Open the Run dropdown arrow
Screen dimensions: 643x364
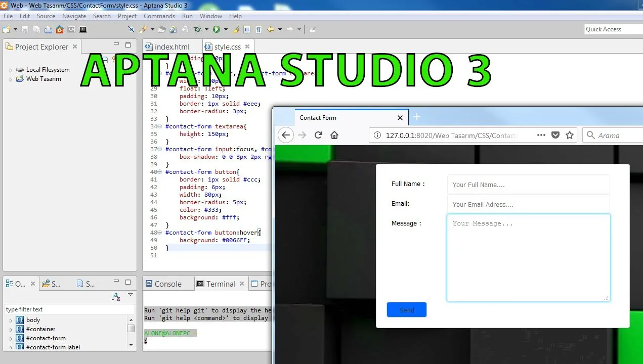point(226,30)
